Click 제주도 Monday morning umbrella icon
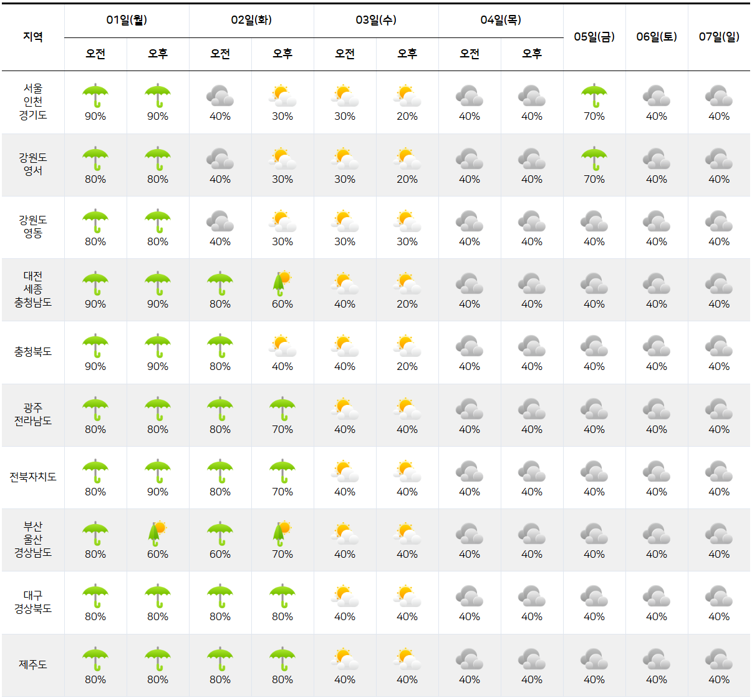Viewport: 752px width, 700px height. tap(95, 659)
